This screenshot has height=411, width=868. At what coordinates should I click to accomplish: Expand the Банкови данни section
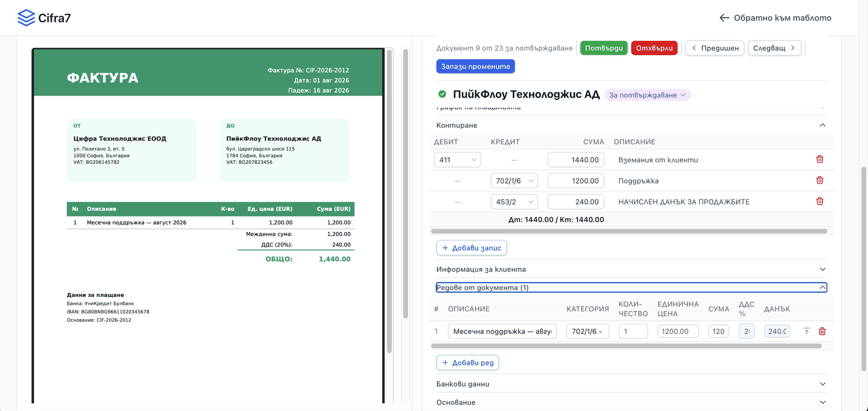(x=631, y=384)
